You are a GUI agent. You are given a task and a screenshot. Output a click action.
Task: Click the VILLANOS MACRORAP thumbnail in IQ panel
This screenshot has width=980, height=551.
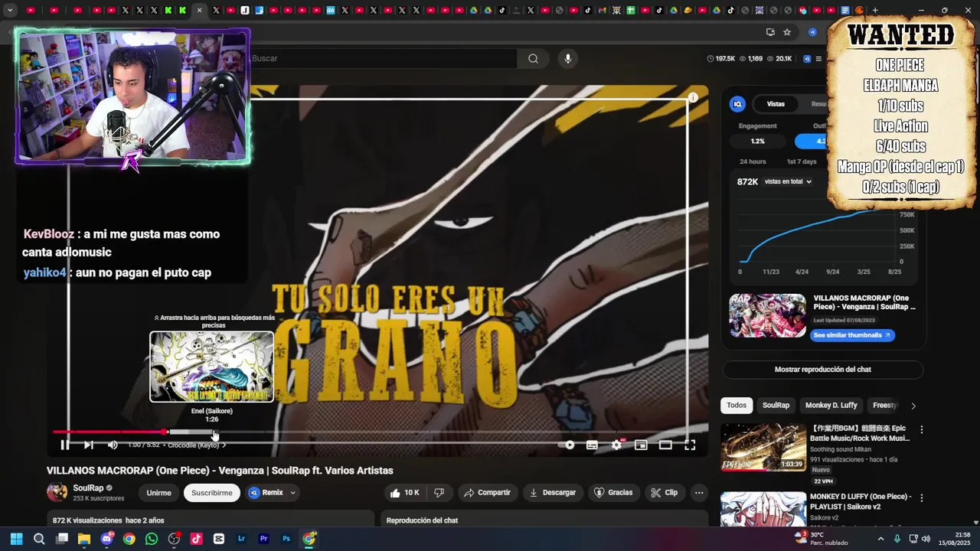point(767,315)
